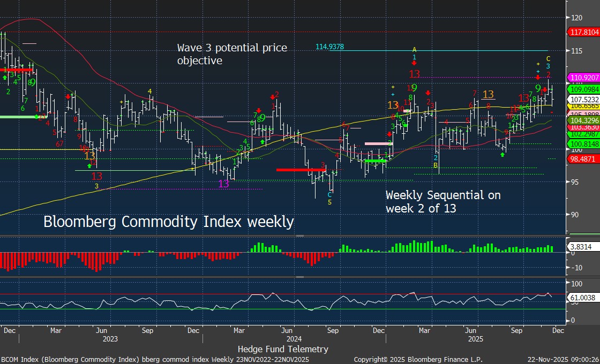Select the 'Wave 3 potential price objective' annotation

pos(232,54)
